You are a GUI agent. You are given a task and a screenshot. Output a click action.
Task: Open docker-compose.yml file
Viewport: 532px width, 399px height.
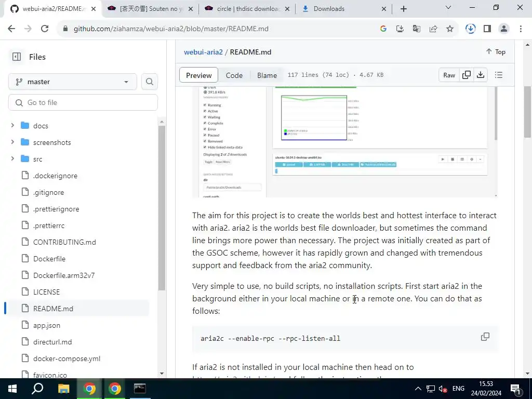click(x=67, y=358)
